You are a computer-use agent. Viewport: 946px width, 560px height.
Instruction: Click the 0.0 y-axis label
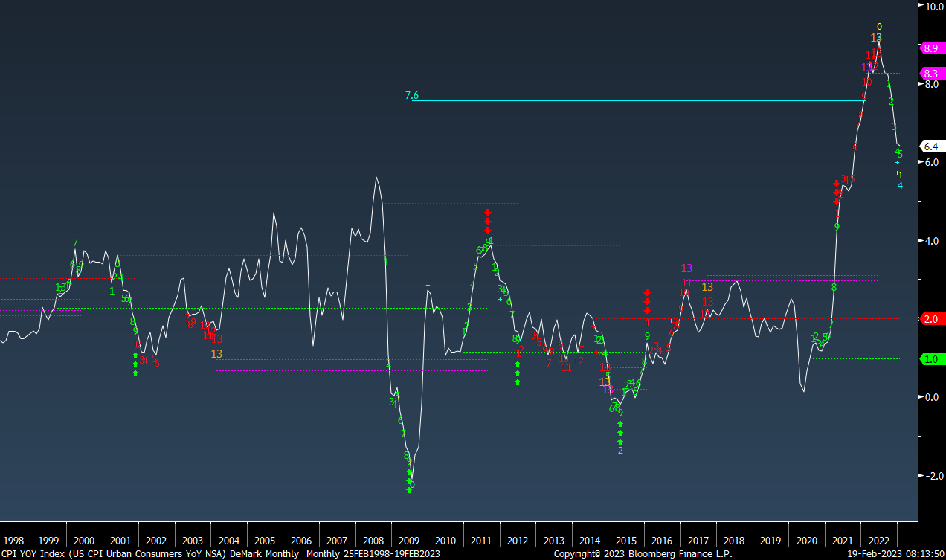click(933, 396)
